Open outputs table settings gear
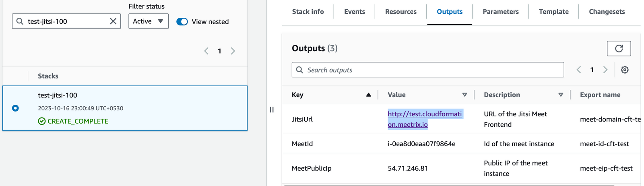 click(625, 70)
